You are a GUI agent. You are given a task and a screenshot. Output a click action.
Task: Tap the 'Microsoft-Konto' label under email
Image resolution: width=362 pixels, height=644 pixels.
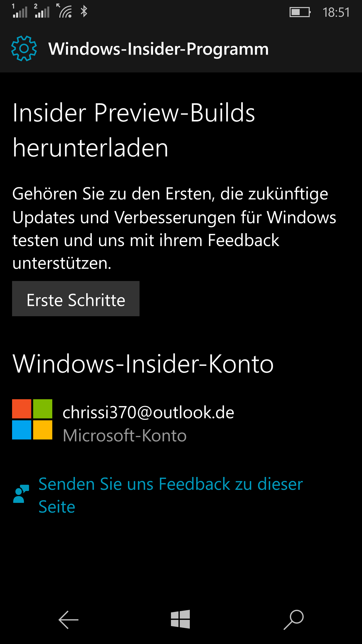click(125, 435)
